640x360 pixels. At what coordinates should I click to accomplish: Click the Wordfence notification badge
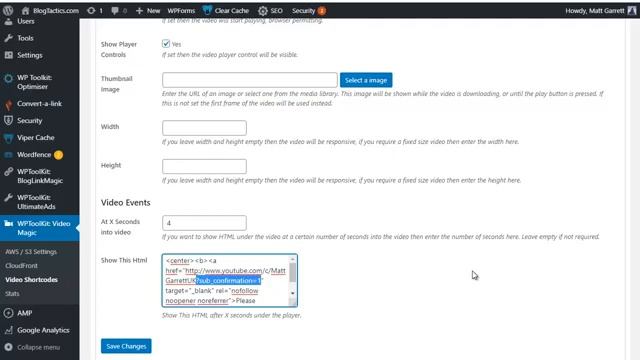pyautogui.click(x=58, y=155)
